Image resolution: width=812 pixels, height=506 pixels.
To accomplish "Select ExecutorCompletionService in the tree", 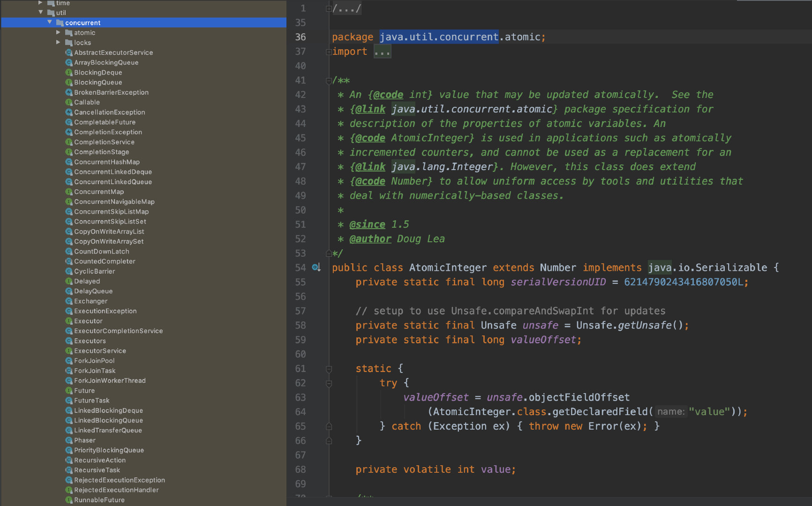I will [118, 331].
